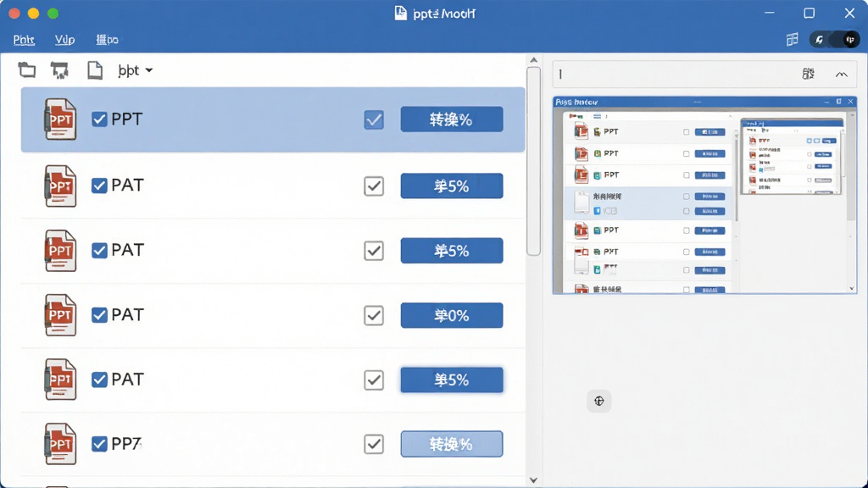Select the preview thumbnail in the right panel
The image size is (868, 488).
pyautogui.click(x=704, y=195)
